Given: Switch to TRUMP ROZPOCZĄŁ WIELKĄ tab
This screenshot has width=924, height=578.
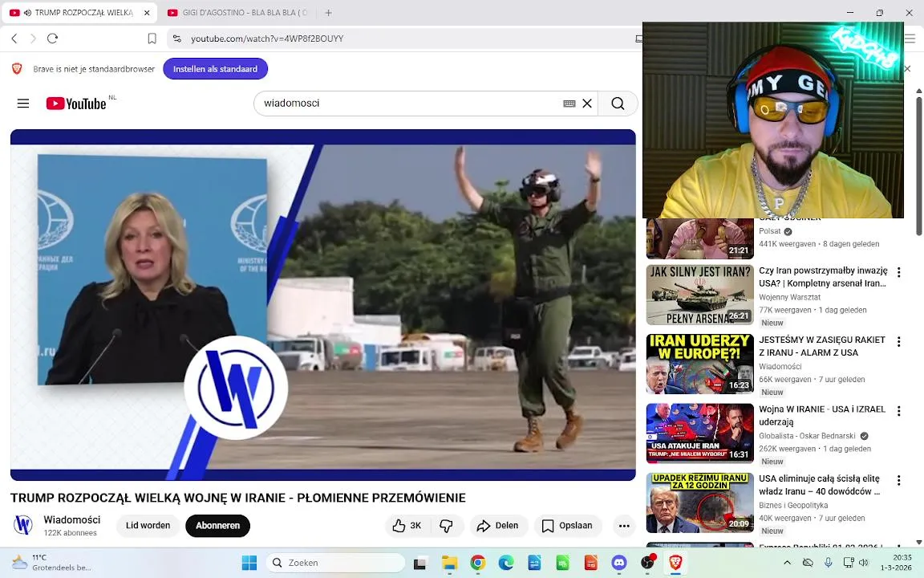Looking at the screenshot, I should [79, 12].
